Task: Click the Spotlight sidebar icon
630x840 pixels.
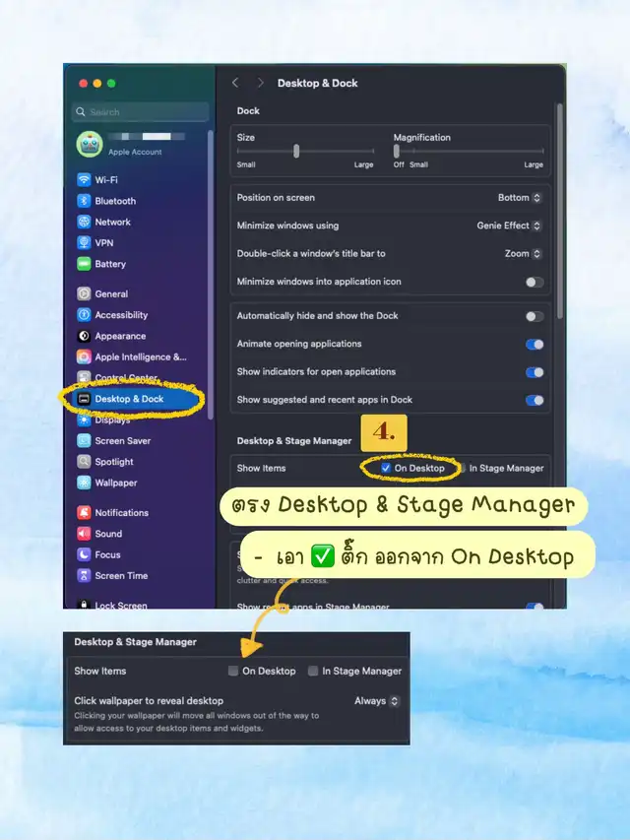Action: point(84,462)
